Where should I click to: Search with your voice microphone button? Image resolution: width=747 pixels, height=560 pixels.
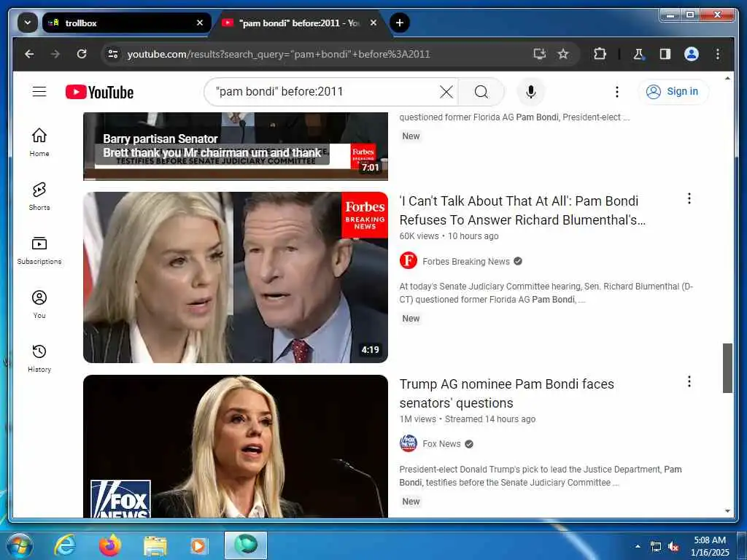[531, 91]
